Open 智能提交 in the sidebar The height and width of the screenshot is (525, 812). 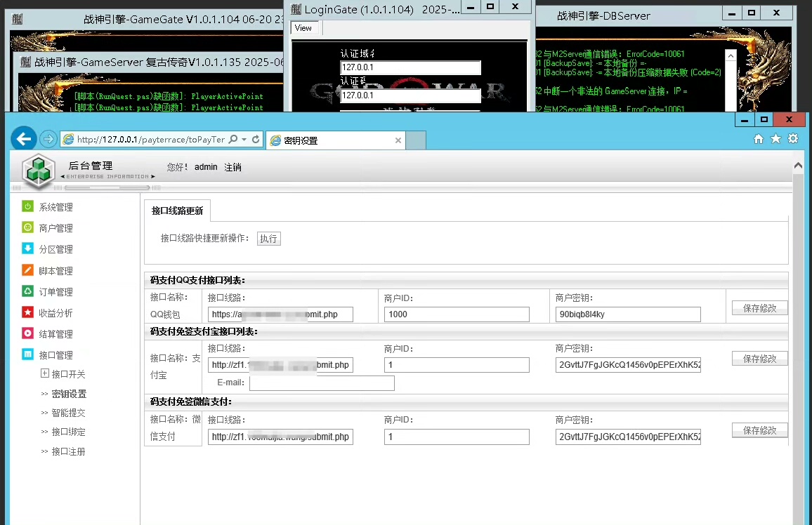point(68,413)
